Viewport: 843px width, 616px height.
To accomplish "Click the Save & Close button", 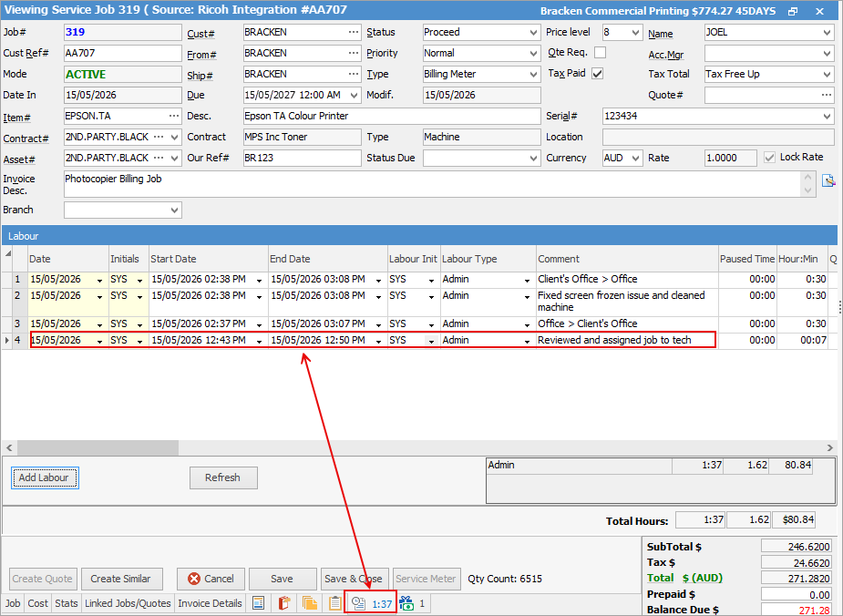I will (x=354, y=579).
